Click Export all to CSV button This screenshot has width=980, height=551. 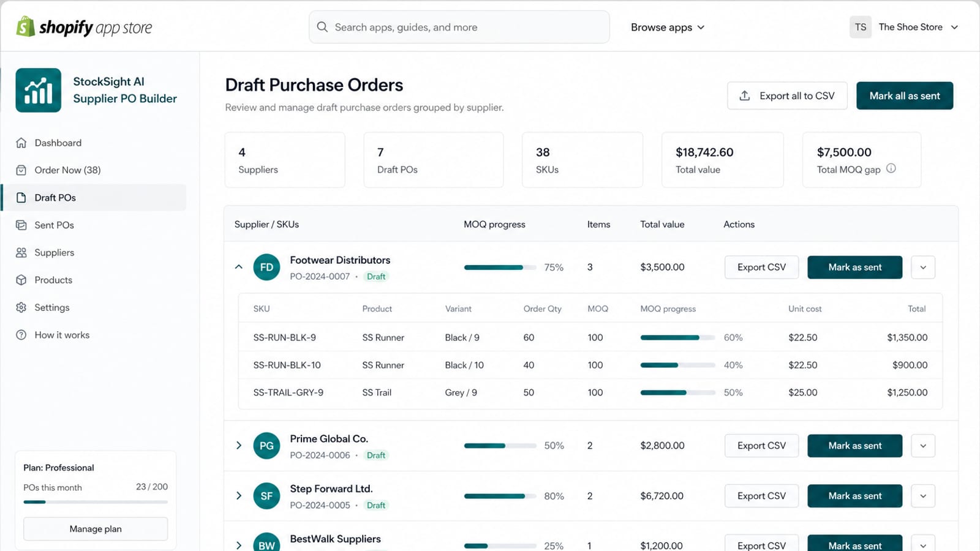pyautogui.click(x=787, y=96)
